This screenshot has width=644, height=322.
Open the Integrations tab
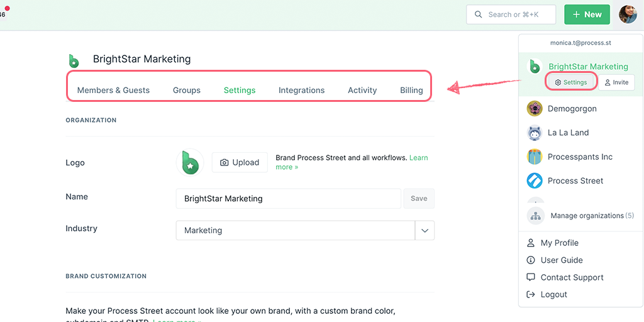point(301,91)
